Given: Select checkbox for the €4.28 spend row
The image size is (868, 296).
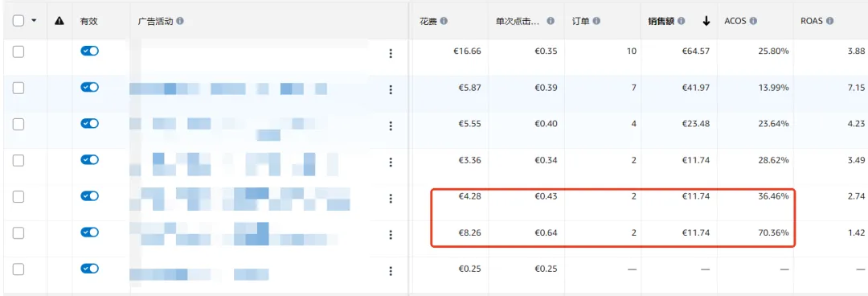Looking at the screenshot, I should (x=18, y=197).
